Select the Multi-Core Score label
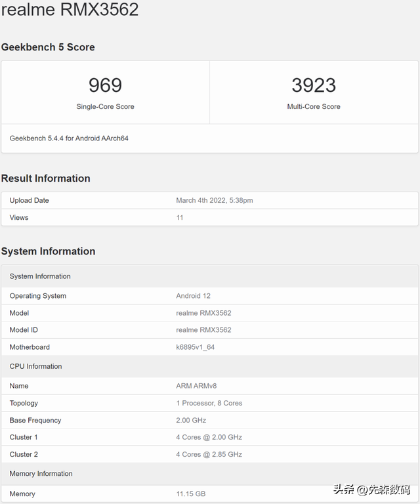This screenshot has height=504, width=420. 314,106
